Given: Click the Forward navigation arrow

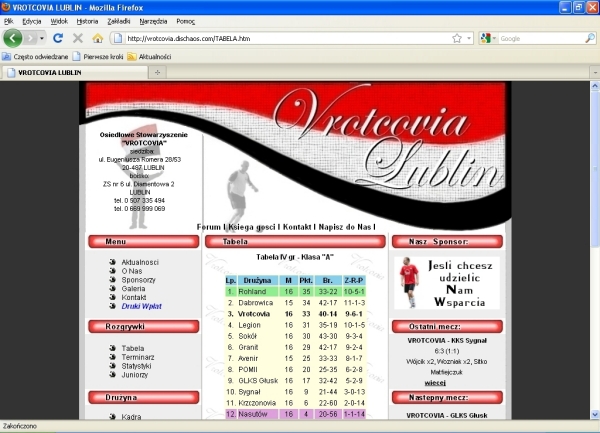Looking at the screenshot, I should pyautogui.click(x=31, y=38).
